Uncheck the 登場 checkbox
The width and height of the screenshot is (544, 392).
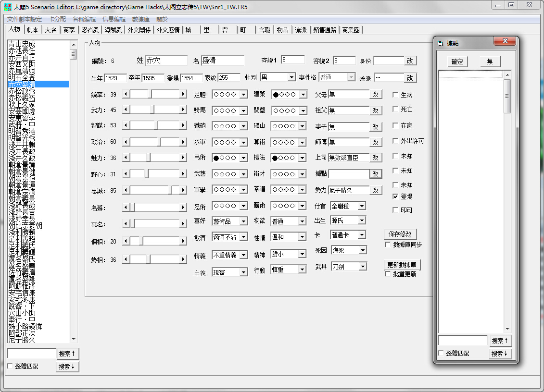click(395, 196)
